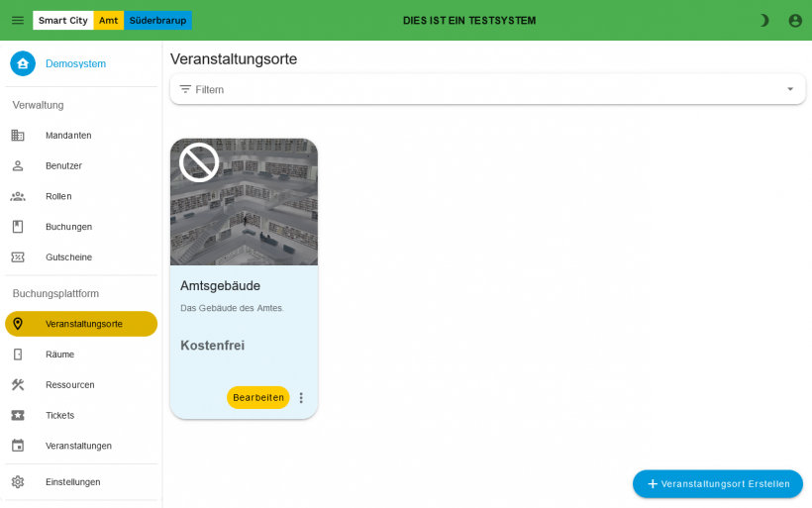Click the Demosystem home icon
The image size is (812, 508).
23,63
